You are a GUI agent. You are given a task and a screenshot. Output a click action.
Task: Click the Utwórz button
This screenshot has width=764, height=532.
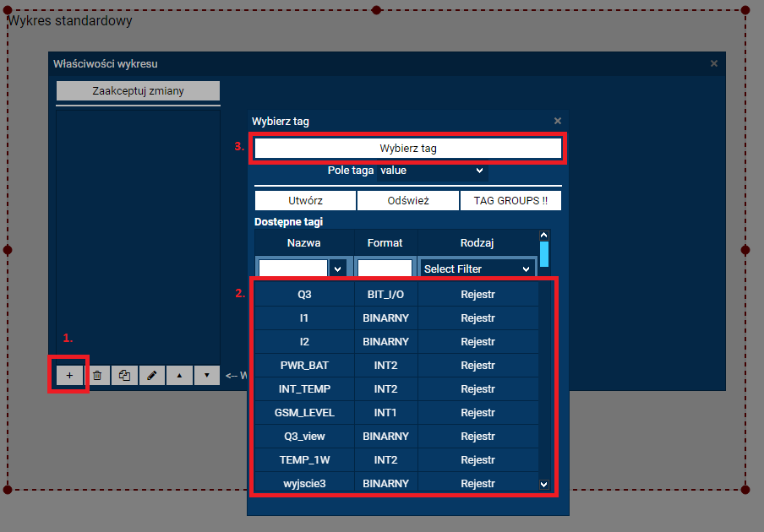point(305,201)
